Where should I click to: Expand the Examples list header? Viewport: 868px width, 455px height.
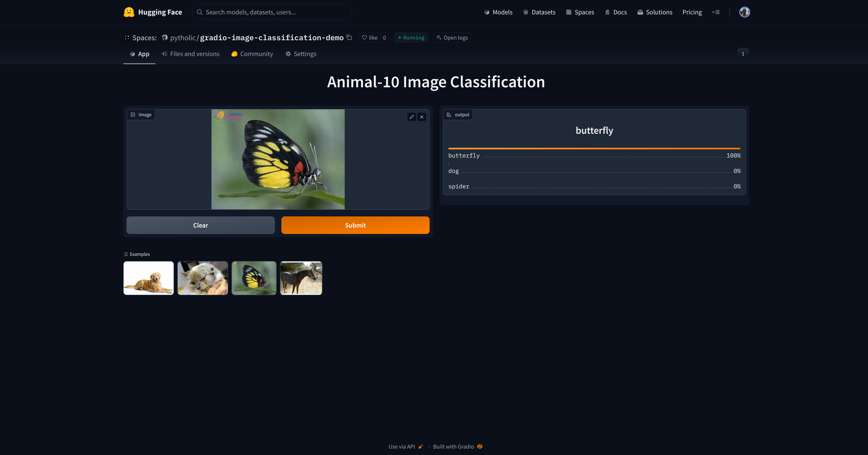click(x=137, y=254)
